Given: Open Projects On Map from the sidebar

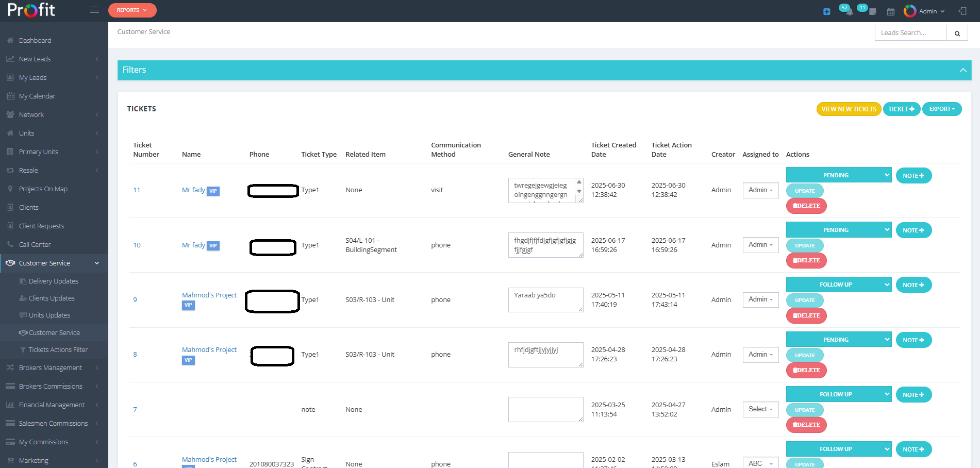Looking at the screenshot, I should pyautogui.click(x=43, y=189).
